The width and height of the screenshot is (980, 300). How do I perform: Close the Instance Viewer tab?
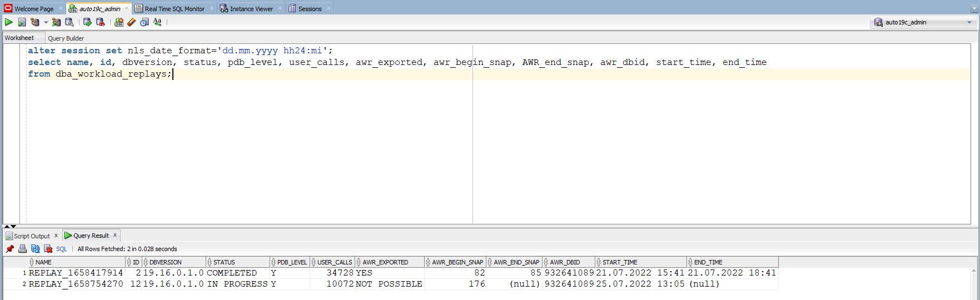[x=280, y=8]
